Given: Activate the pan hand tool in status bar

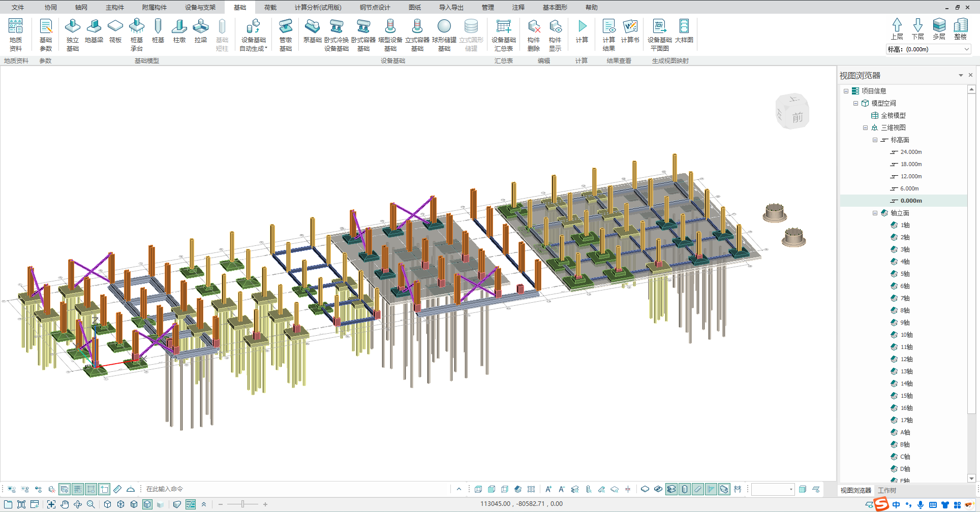Looking at the screenshot, I should [x=65, y=504].
